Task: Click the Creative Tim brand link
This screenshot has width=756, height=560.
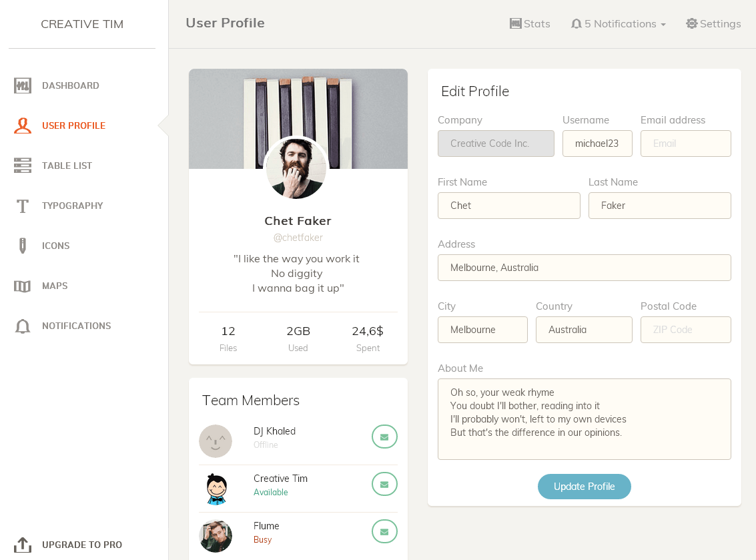Action: (x=82, y=24)
